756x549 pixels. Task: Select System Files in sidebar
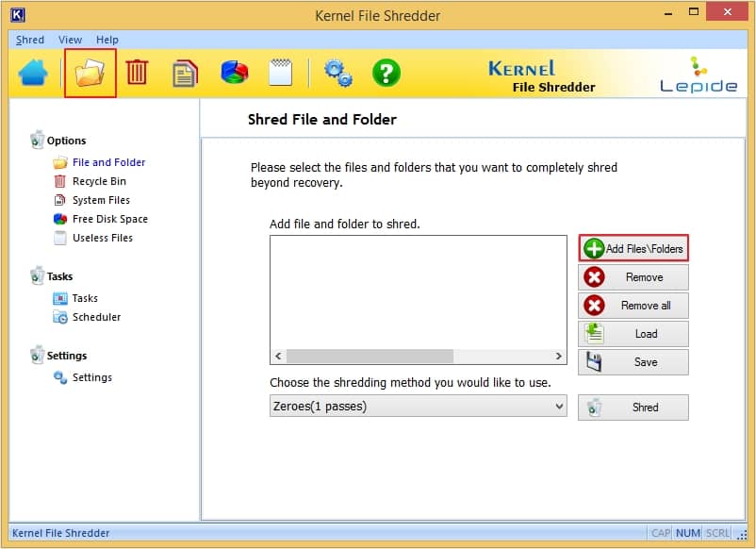[x=101, y=200]
